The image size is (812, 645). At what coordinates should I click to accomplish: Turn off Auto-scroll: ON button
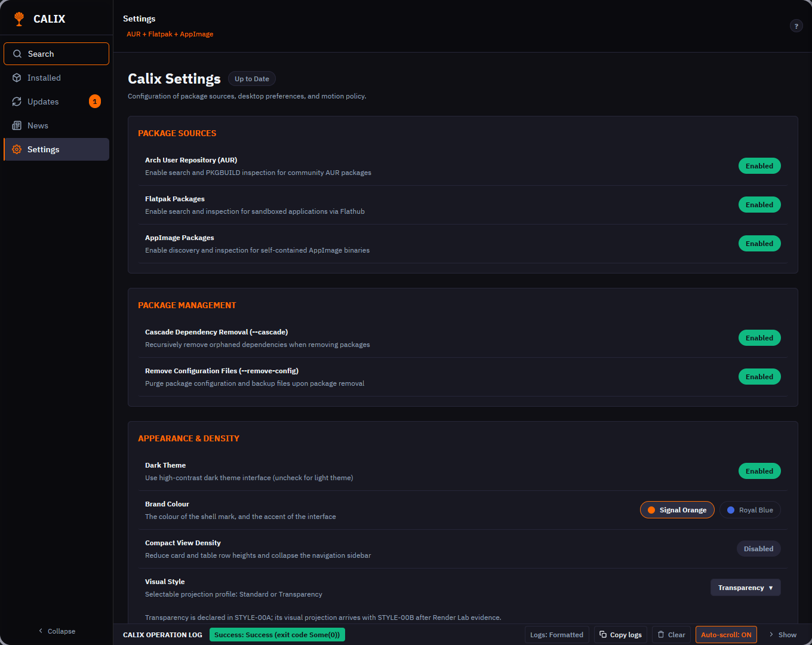(x=726, y=634)
